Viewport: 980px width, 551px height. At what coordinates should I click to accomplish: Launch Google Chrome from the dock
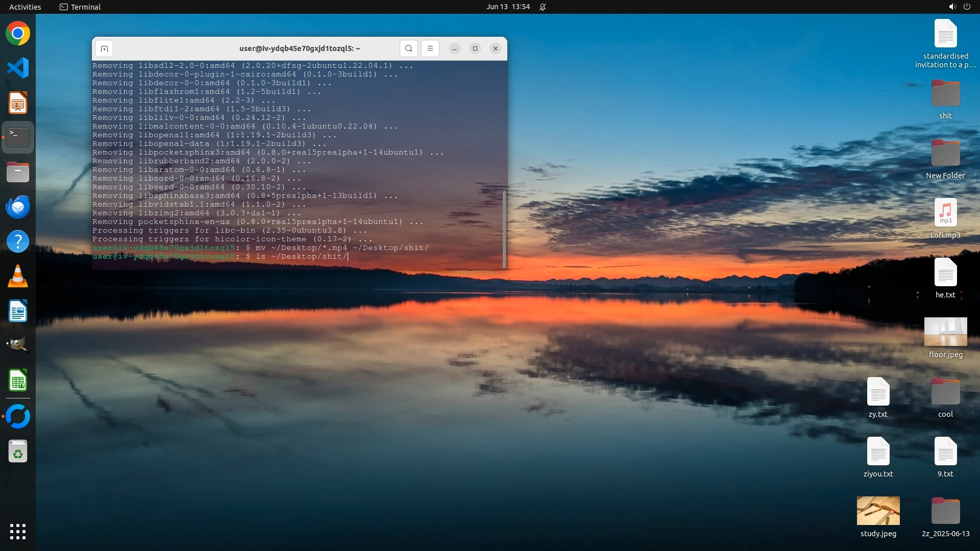[18, 34]
